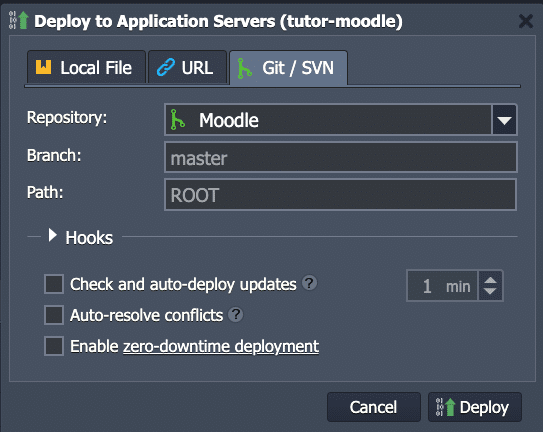Viewport: 543px width, 432px height.
Task: Enable Check and auto-deploy updates checkbox
Action: 54,284
